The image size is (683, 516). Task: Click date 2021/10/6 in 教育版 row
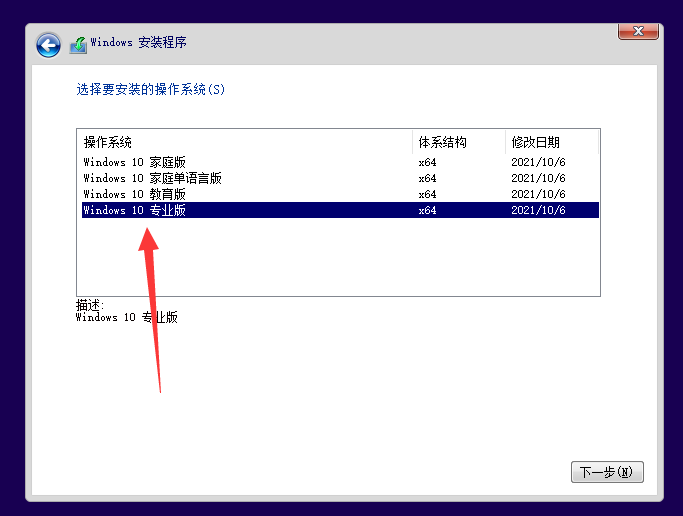(538, 194)
